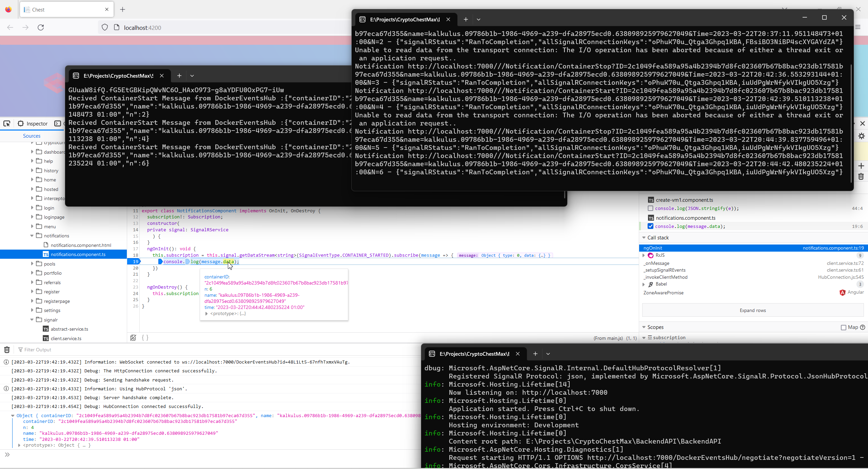Click the element picker icon in devtools
This screenshot has height=469, width=868.
pos(7,123)
